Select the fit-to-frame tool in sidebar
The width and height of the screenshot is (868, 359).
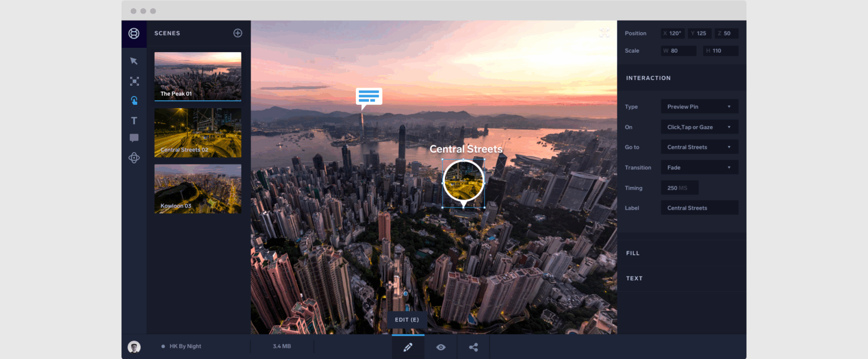134,81
